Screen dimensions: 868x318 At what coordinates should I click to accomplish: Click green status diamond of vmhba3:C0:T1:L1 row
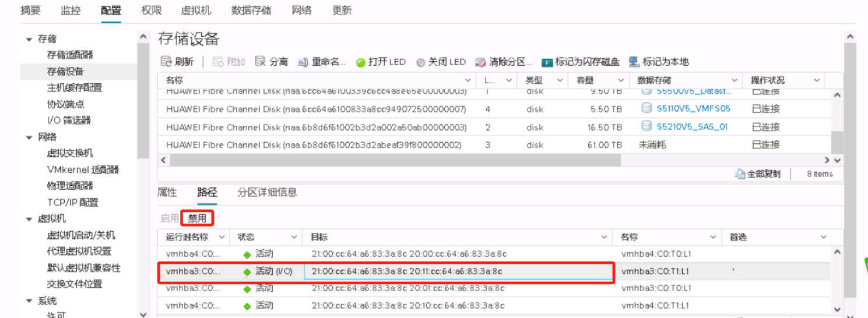247,272
